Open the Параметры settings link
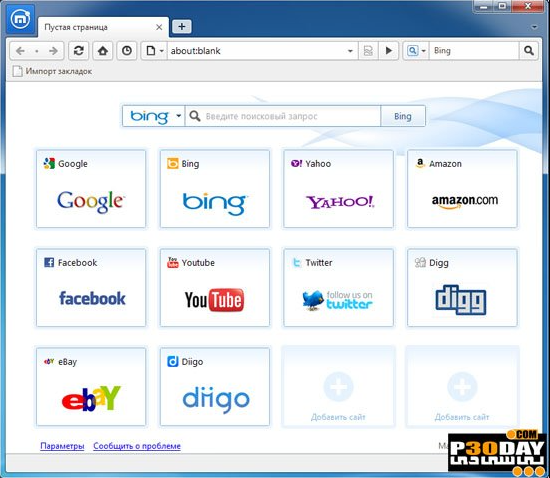 62,446
